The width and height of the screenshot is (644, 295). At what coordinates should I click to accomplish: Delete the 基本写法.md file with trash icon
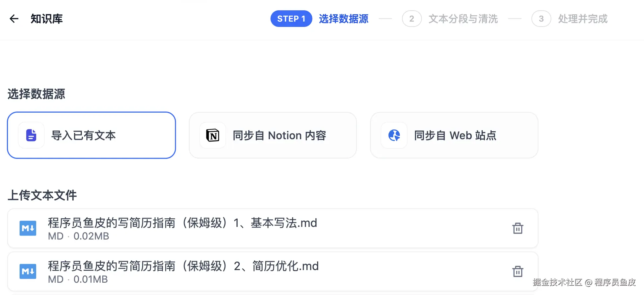click(518, 228)
